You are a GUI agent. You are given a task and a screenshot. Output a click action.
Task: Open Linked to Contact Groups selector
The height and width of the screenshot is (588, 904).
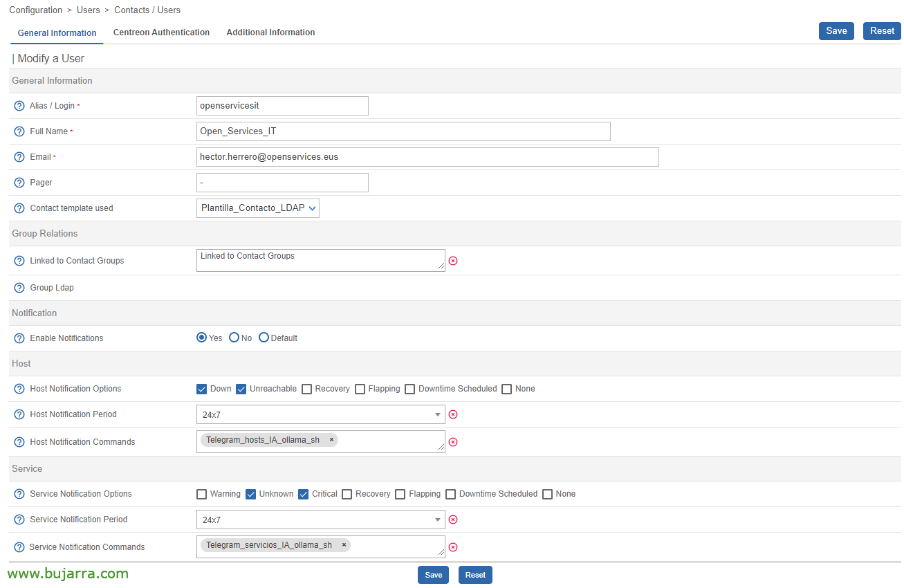point(321,260)
